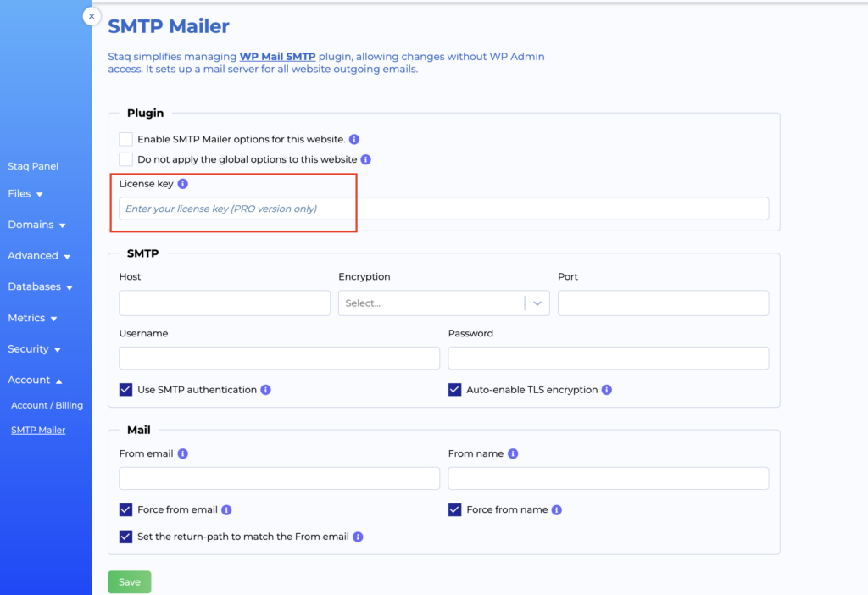Click inside the Host input field
The width and height of the screenshot is (868, 595).
pyautogui.click(x=224, y=303)
